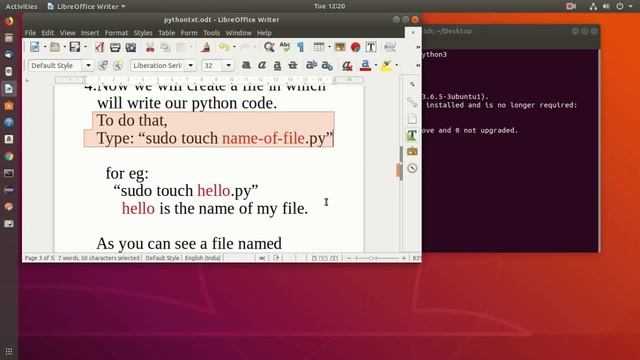
Task: Launch Firefox from the Ubuntu dock
Action: point(9,21)
